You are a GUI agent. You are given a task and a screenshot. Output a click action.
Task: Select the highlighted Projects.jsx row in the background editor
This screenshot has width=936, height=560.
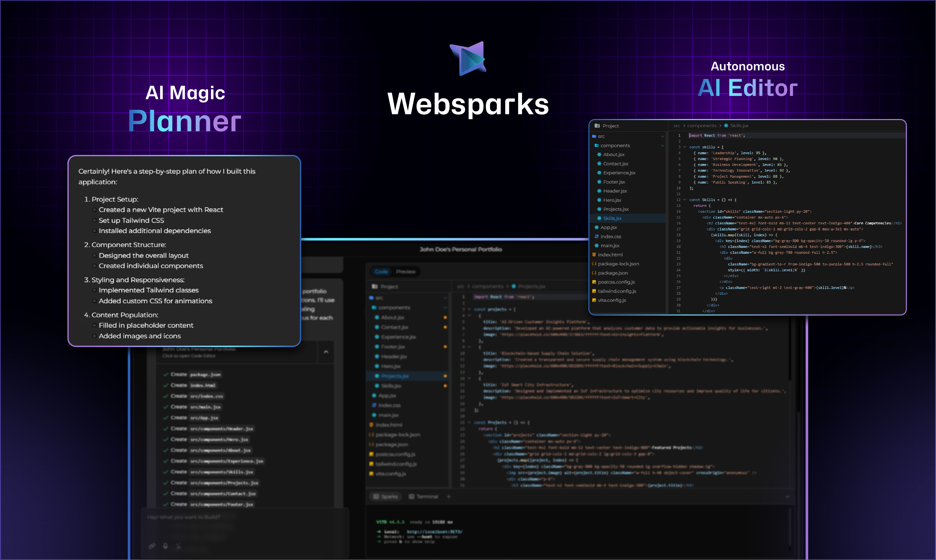click(407, 376)
